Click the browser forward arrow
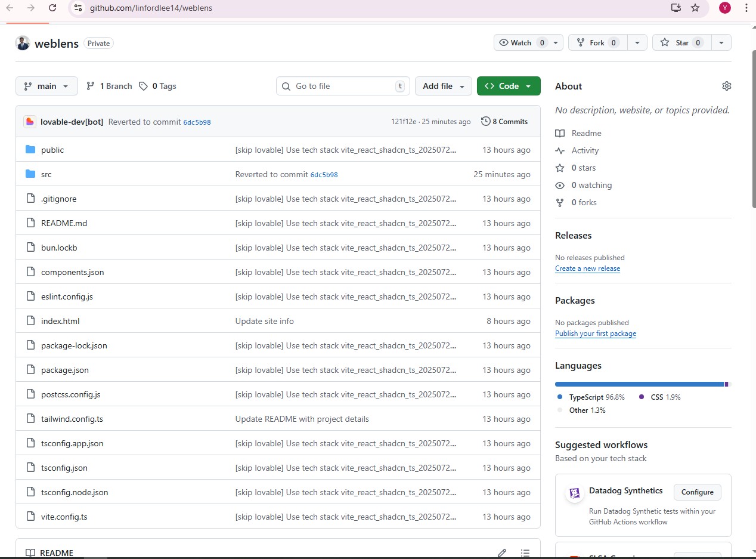The width and height of the screenshot is (756, 559). click(x=31, y=8)
